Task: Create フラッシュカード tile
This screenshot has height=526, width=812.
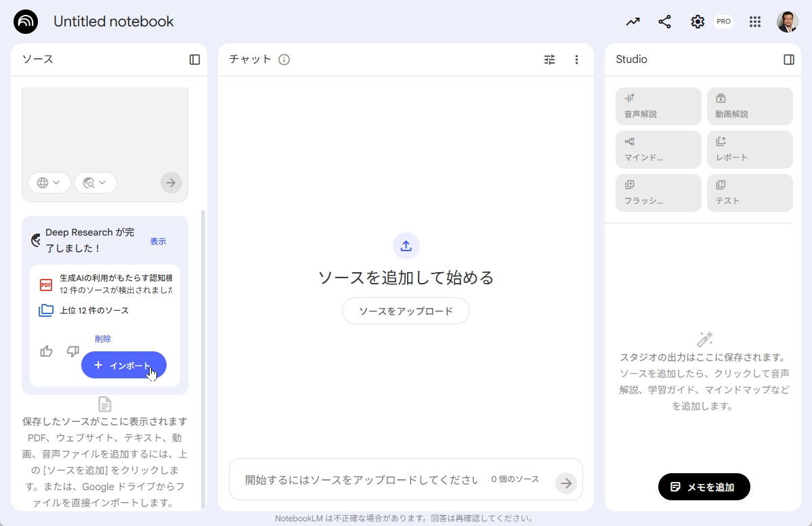Action: [x=658, y=193]
